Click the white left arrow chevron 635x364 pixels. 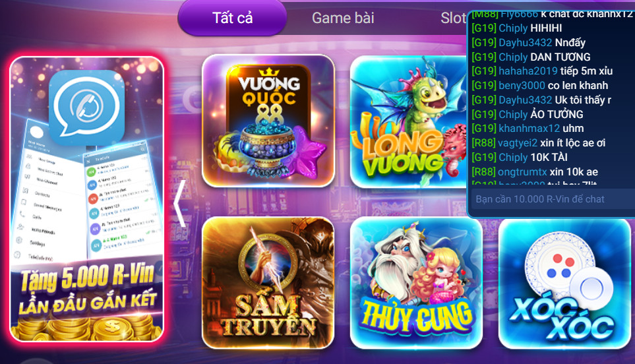click(x=180, y=203)
